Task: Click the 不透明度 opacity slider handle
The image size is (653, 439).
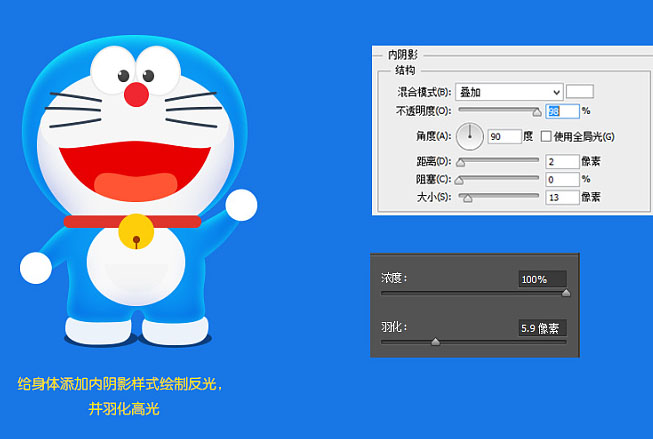Action: (537, 112)
